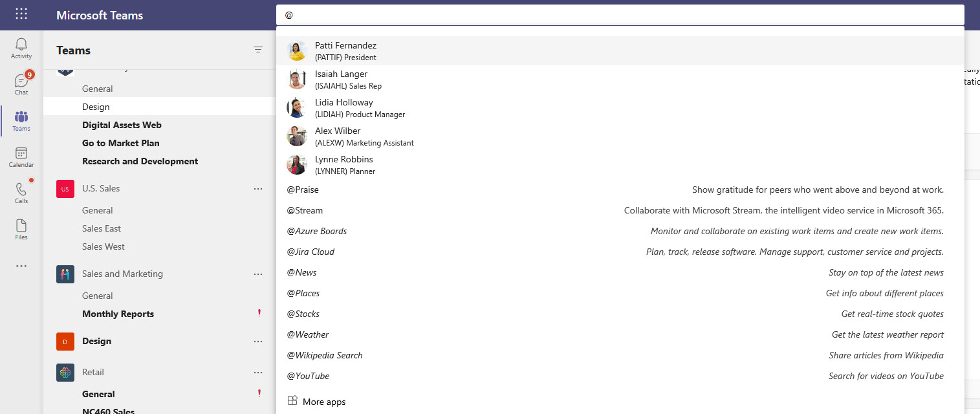Open more options for Design team

[x=258, y=342]
